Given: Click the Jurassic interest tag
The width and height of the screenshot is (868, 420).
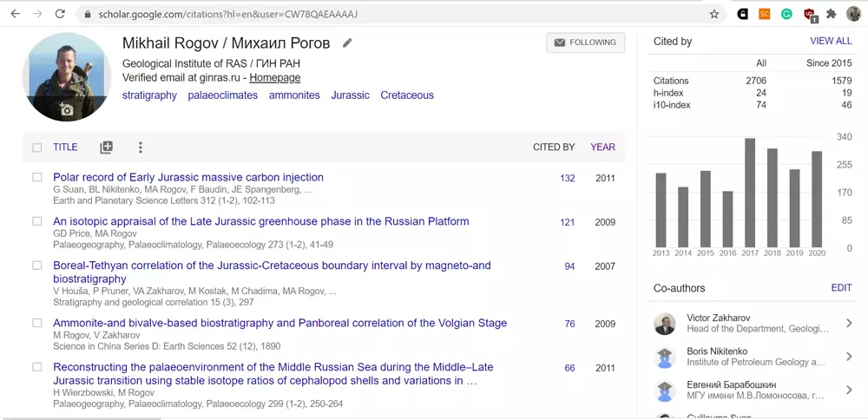Looking at the screenshot, I should point(350,95).
